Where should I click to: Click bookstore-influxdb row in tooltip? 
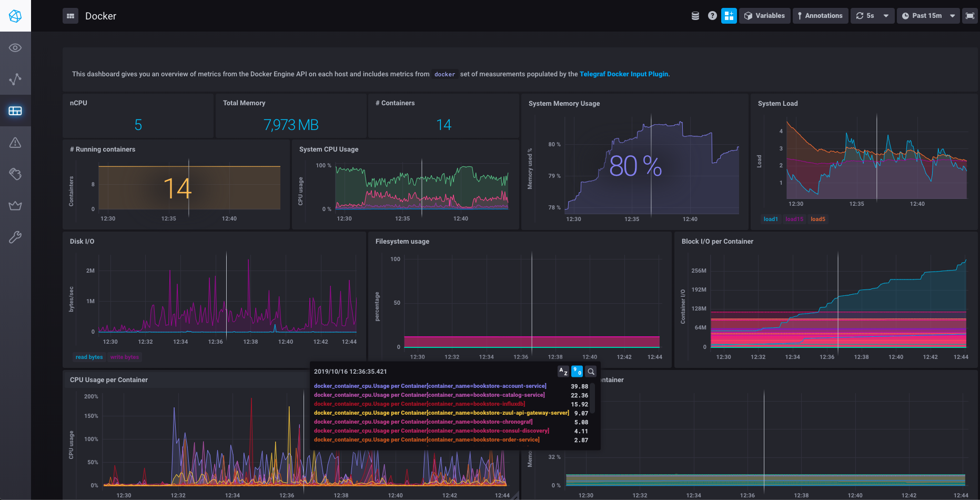(451, 404)
